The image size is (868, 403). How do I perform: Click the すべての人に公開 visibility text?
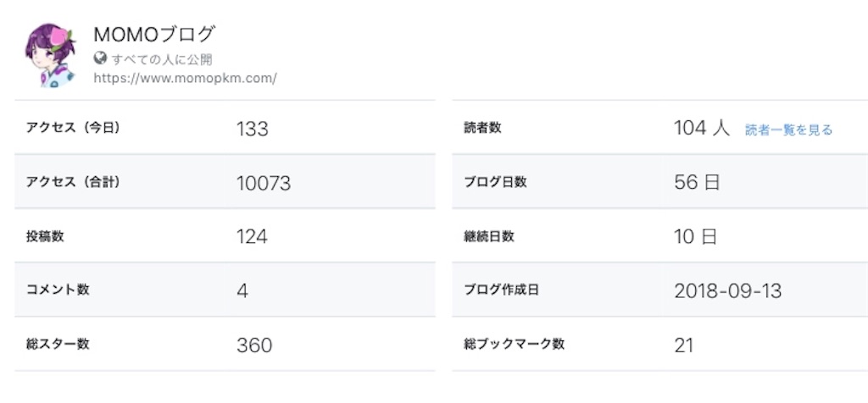point(162,59)
